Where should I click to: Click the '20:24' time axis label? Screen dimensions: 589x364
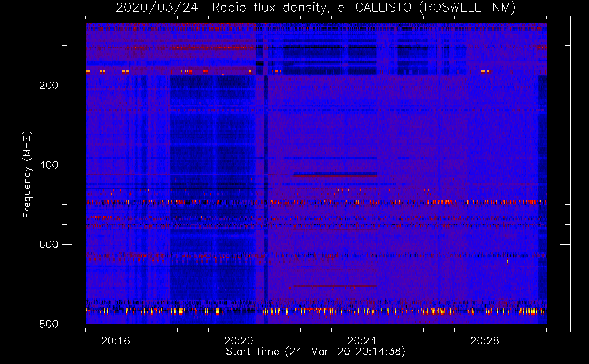362,341
